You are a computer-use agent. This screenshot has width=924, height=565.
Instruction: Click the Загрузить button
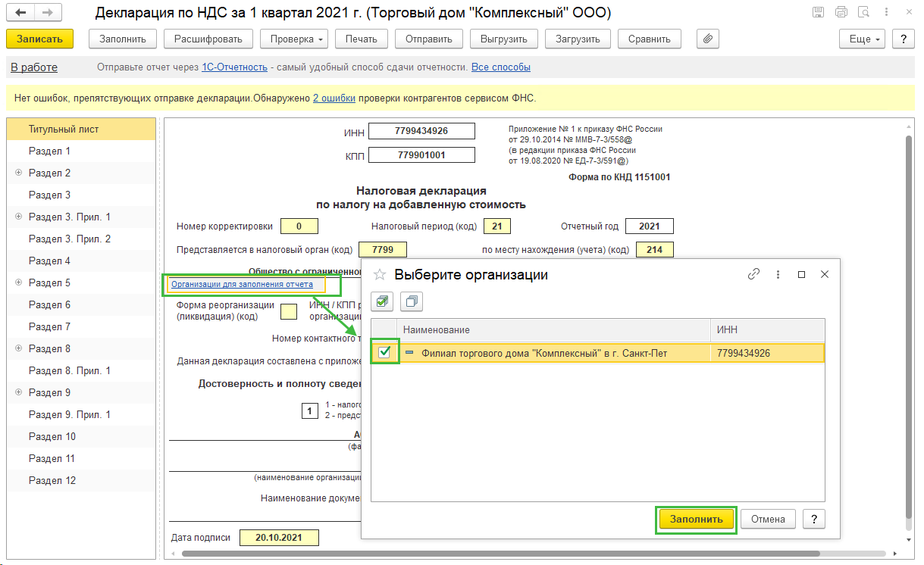[578, 39]
